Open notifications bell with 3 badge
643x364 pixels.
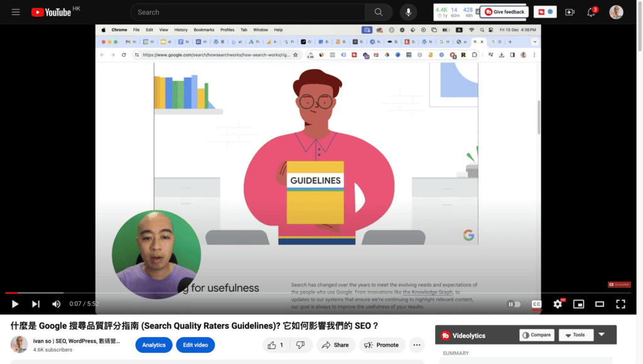tap(591, 13)
